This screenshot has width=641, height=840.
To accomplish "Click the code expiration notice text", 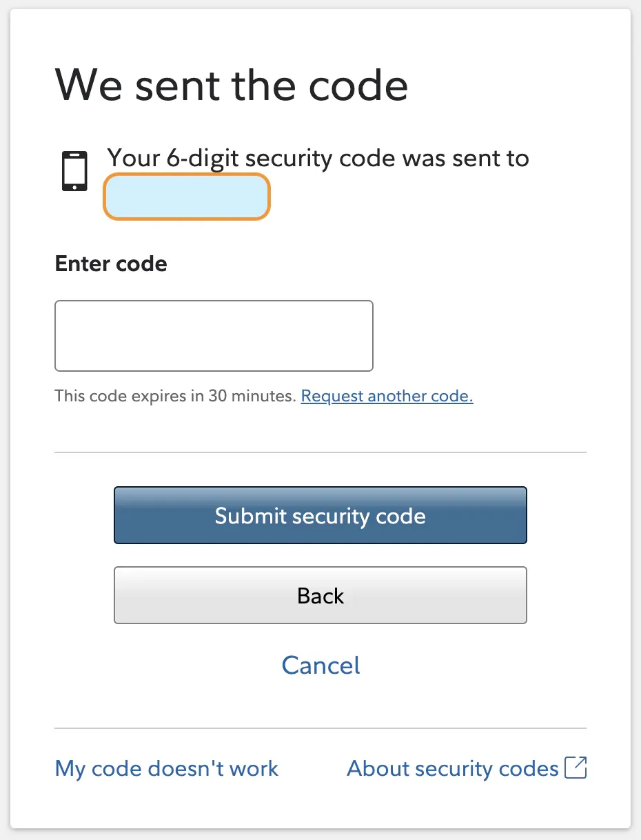I will 176,396.
